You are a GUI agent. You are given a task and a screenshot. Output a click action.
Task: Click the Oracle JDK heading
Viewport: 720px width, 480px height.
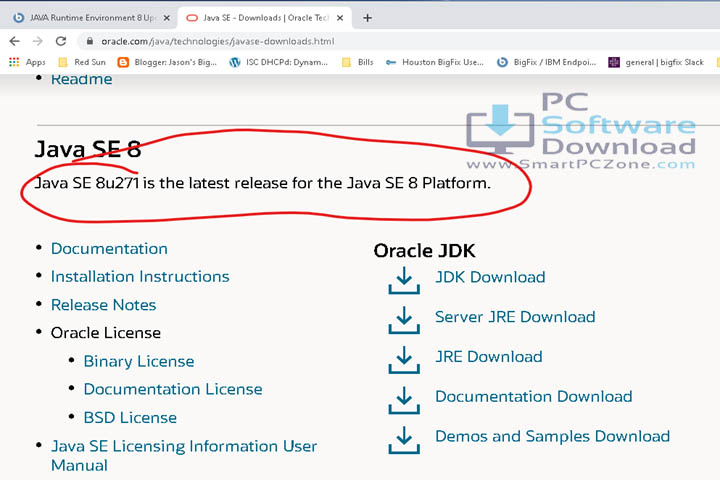point(424,251)
